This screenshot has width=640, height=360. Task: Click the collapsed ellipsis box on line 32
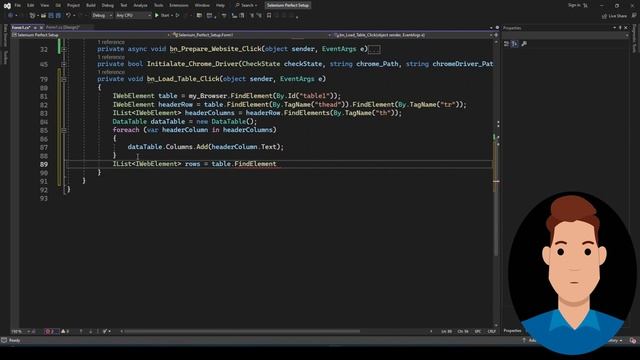click(x=374, y=49)
